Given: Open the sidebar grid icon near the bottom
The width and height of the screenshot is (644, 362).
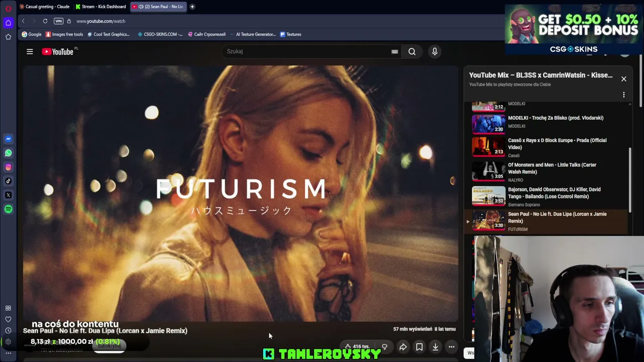Looking at the screenshot, I should [x=8, y=308].
